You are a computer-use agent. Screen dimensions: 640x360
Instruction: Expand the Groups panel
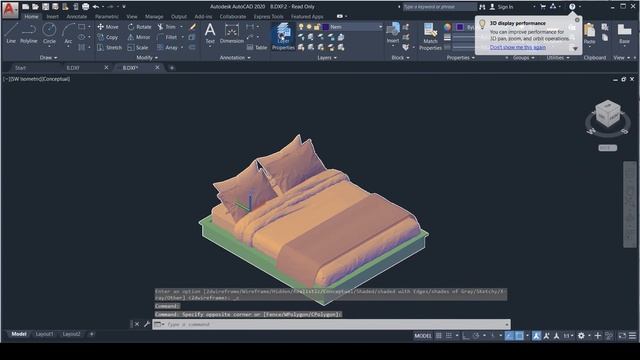click(x=524, y=58)
